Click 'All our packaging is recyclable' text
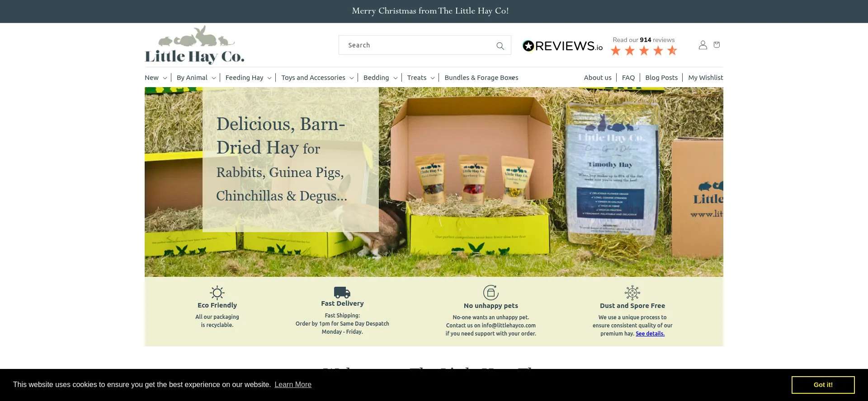868x401 pixels. click(217, 321)
